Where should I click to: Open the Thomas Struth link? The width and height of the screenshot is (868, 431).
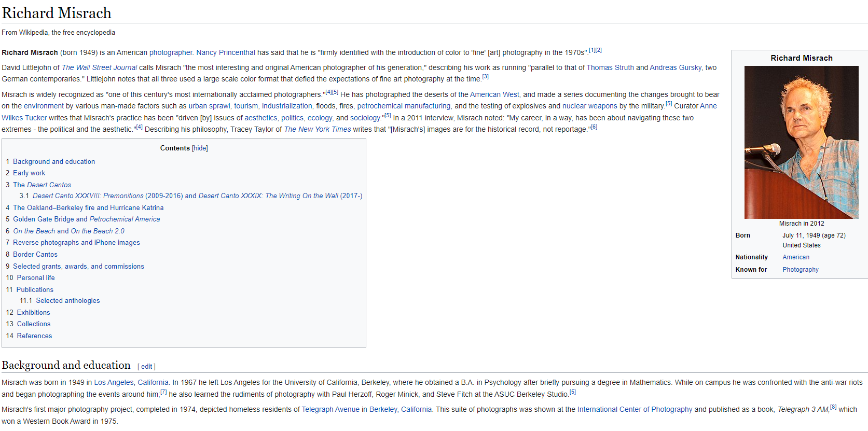(x=610, y=67)
